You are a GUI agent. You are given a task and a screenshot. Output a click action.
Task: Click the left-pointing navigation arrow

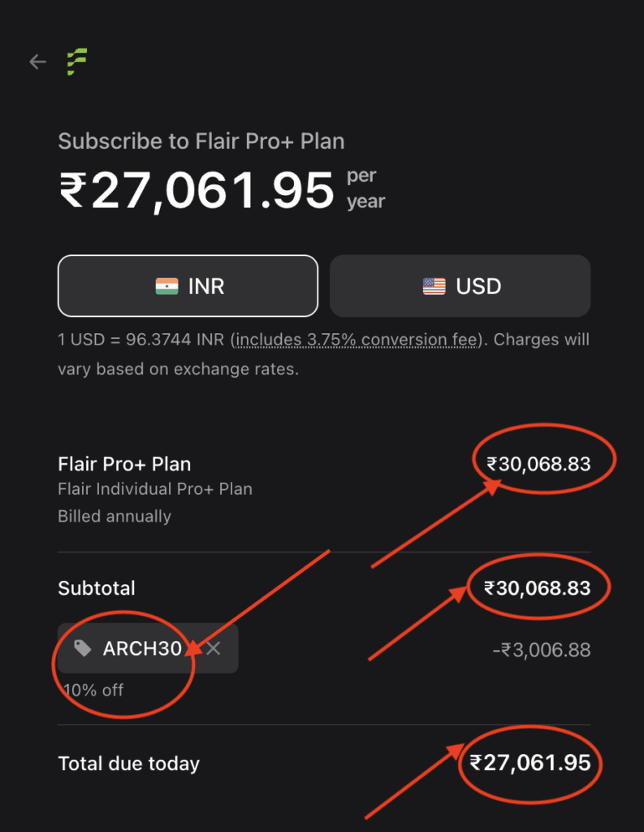coord(37,62)
